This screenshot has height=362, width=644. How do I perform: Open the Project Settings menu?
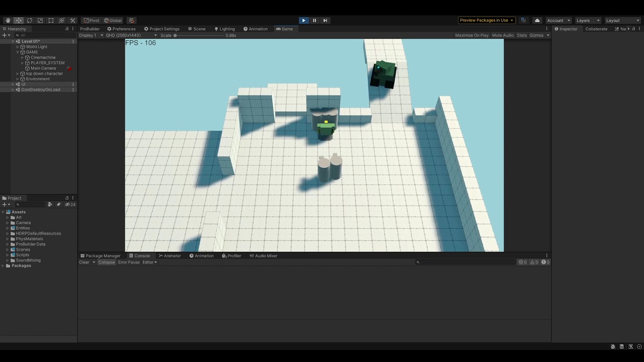[x=162, y=29]
